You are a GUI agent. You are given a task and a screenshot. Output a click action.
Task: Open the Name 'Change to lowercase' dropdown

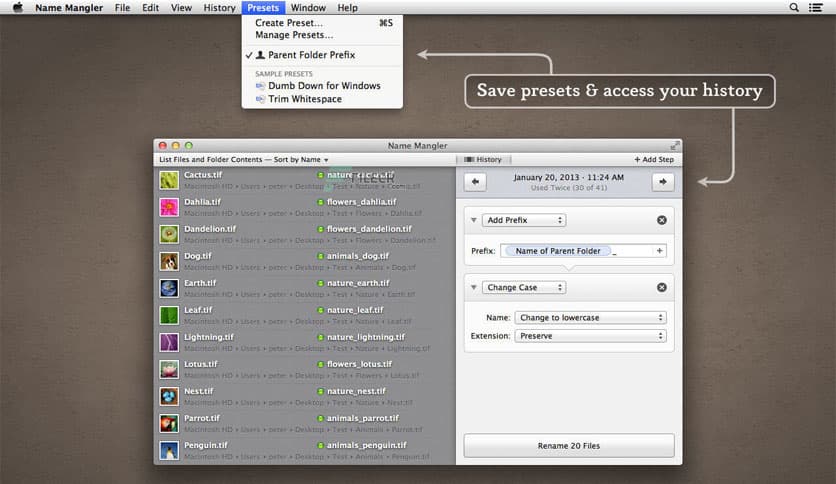[591, 318]
